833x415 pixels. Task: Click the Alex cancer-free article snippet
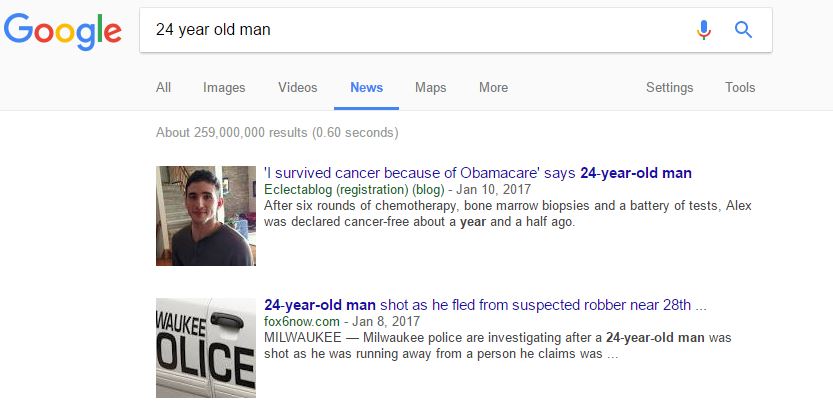(x=507, y=214)
